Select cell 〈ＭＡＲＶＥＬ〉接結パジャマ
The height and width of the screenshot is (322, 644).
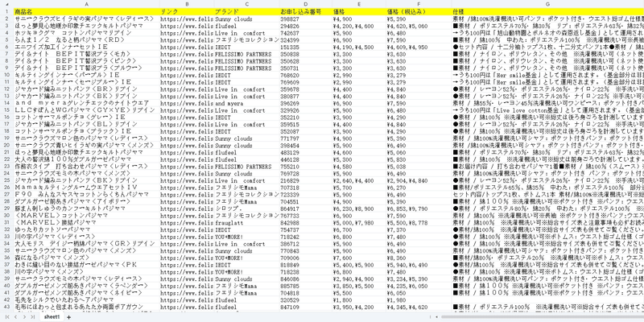[87, 222]
